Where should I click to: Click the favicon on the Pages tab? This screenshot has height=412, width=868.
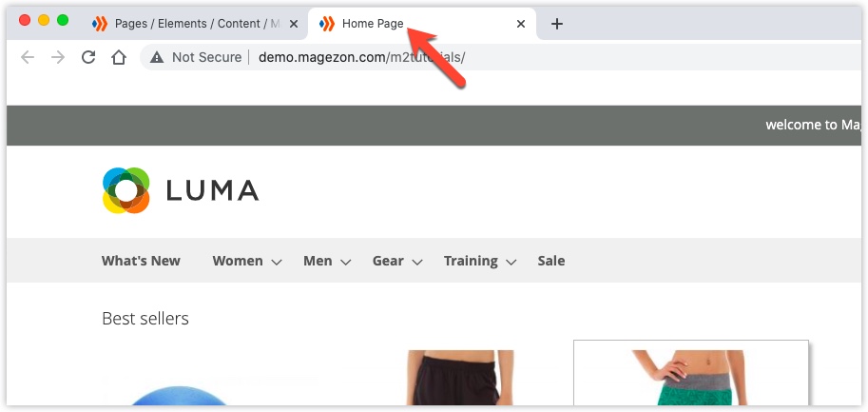click(x=100, y=24)
